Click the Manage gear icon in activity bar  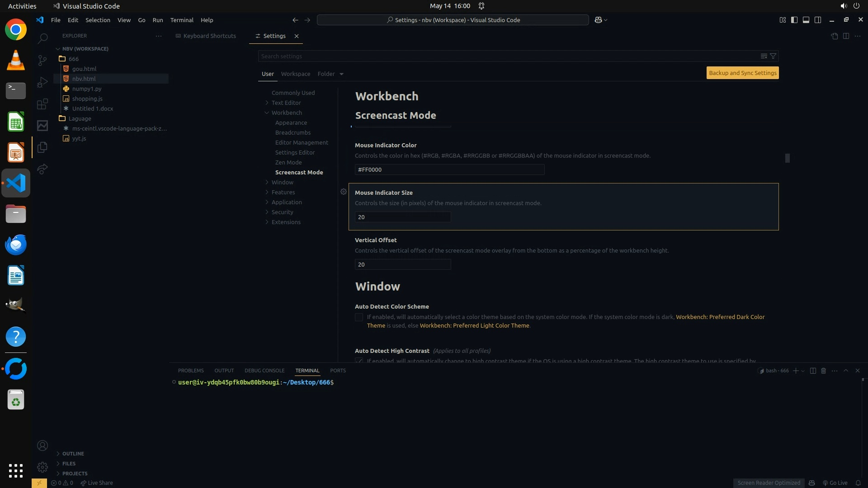point(42,467)
